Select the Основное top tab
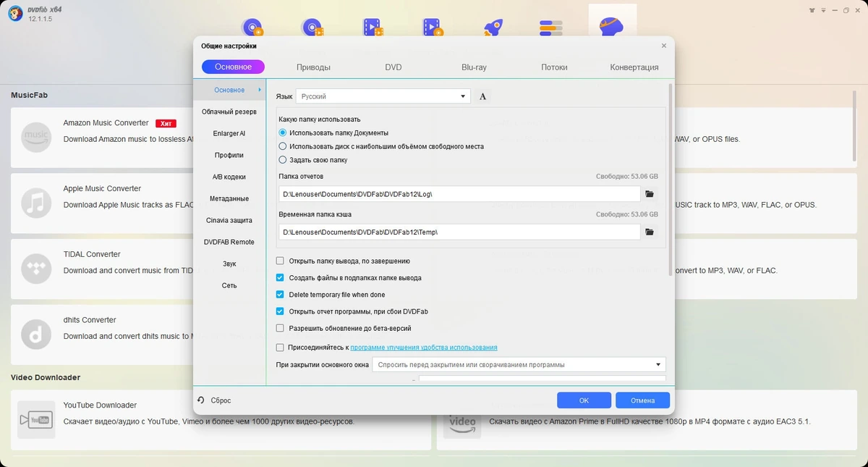This screenshot has width=868, height=467. pyautogui.click(x=233, y=67)
